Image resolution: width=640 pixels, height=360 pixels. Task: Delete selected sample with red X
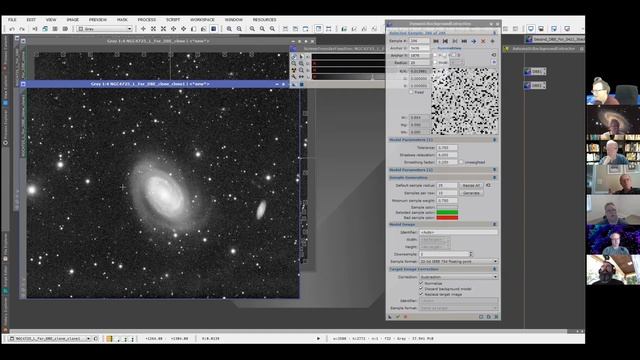click(x=483, y=41)
